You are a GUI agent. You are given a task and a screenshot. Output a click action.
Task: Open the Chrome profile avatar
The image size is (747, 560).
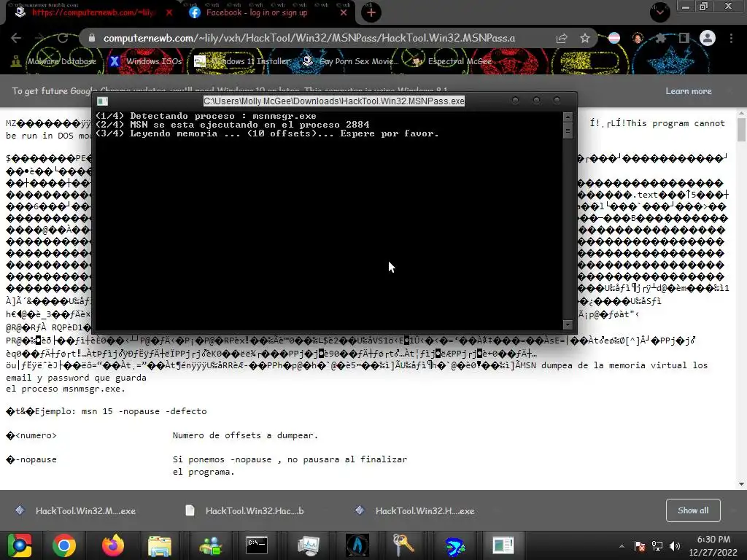(708, 38)
